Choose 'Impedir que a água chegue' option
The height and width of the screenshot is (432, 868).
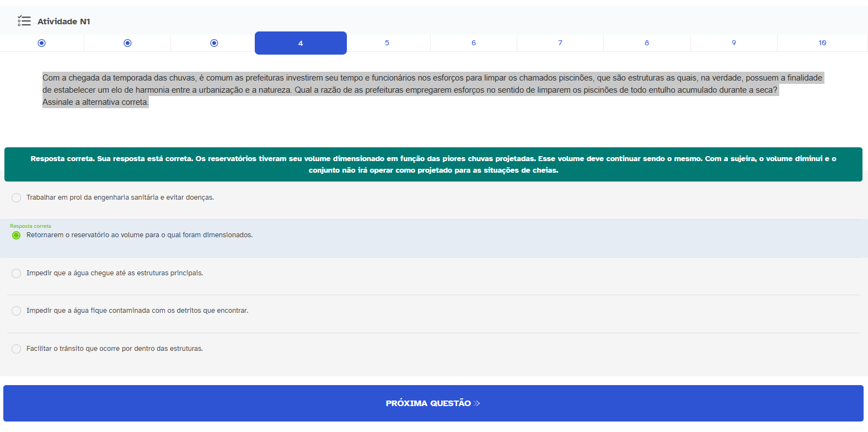pos(17,273)
